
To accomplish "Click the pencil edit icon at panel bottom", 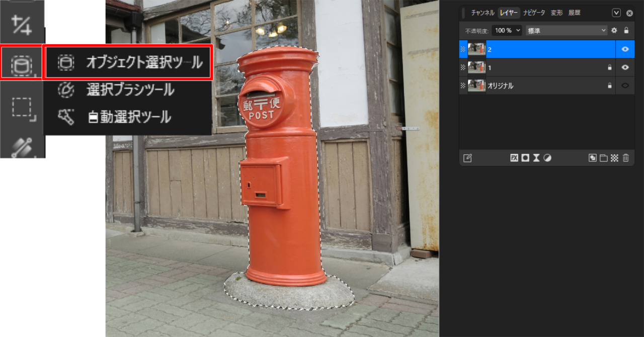I will click(x=467, y=158).
